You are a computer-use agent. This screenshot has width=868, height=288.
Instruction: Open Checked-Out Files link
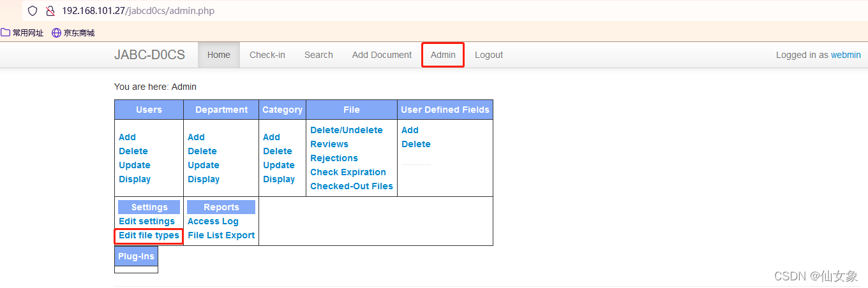tap(352, 186)
